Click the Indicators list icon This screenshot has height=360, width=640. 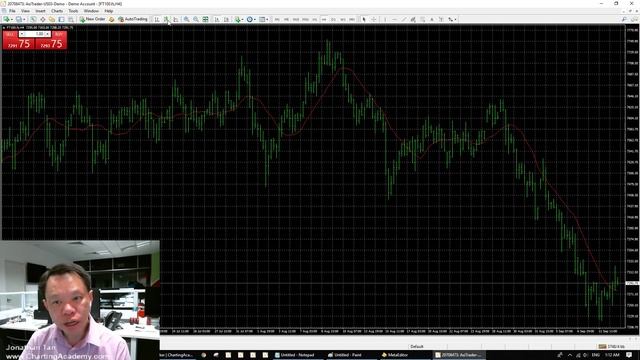click(237, 19)
